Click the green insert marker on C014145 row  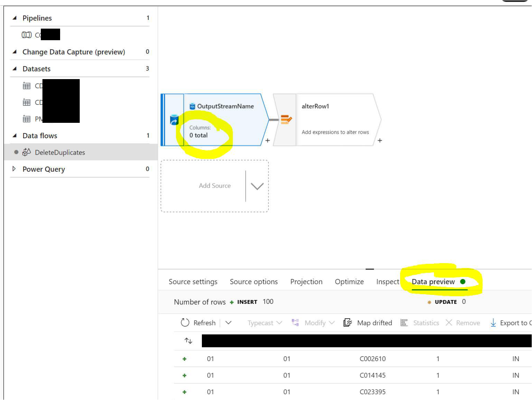184,375
